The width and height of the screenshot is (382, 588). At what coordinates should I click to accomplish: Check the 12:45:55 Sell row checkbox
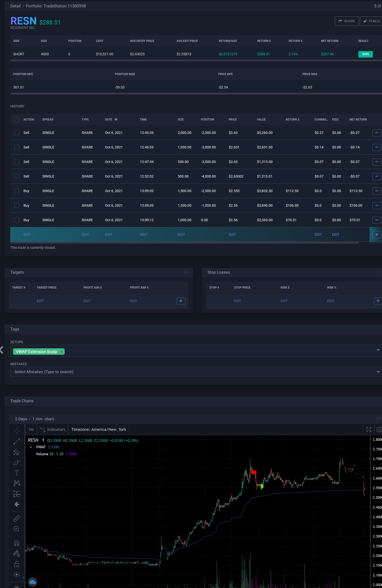pos(17,133)
